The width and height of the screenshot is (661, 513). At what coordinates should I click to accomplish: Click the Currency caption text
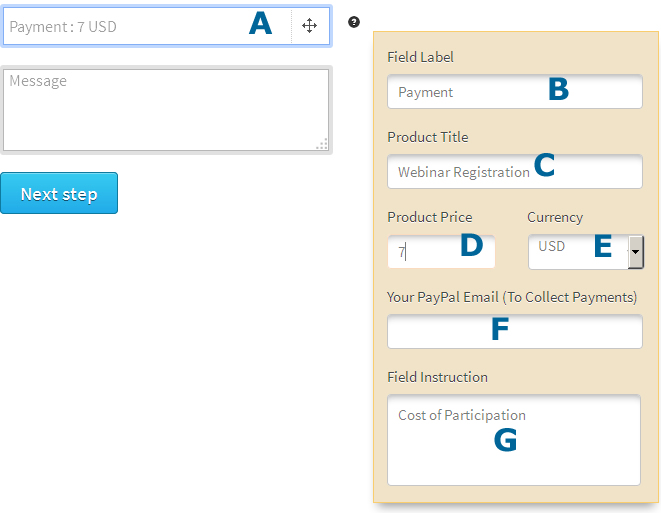coord(555,217)
